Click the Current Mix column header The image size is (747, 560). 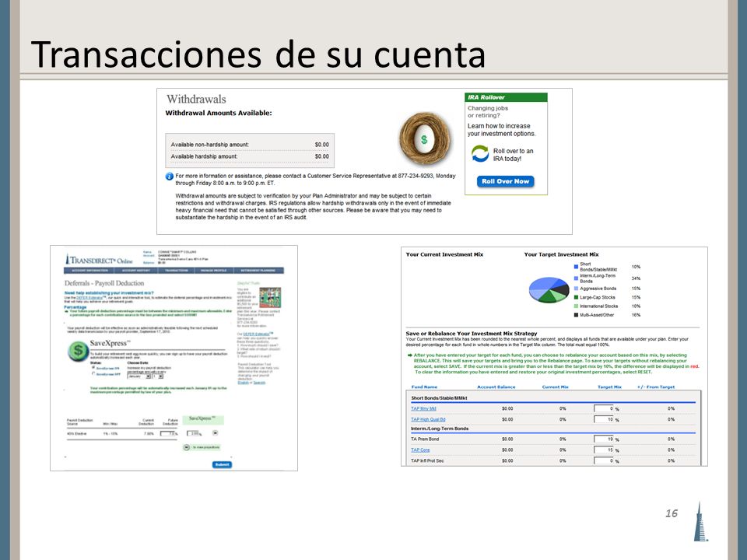(555, 387)
